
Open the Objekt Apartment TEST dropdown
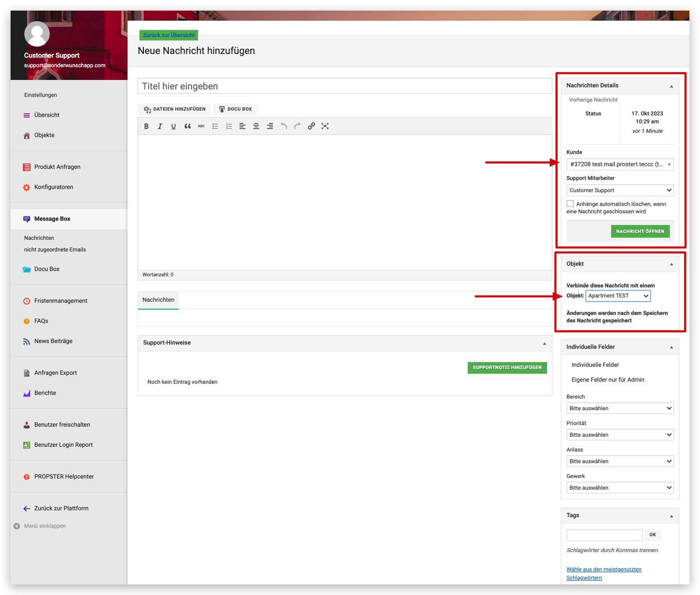[618, 296]
